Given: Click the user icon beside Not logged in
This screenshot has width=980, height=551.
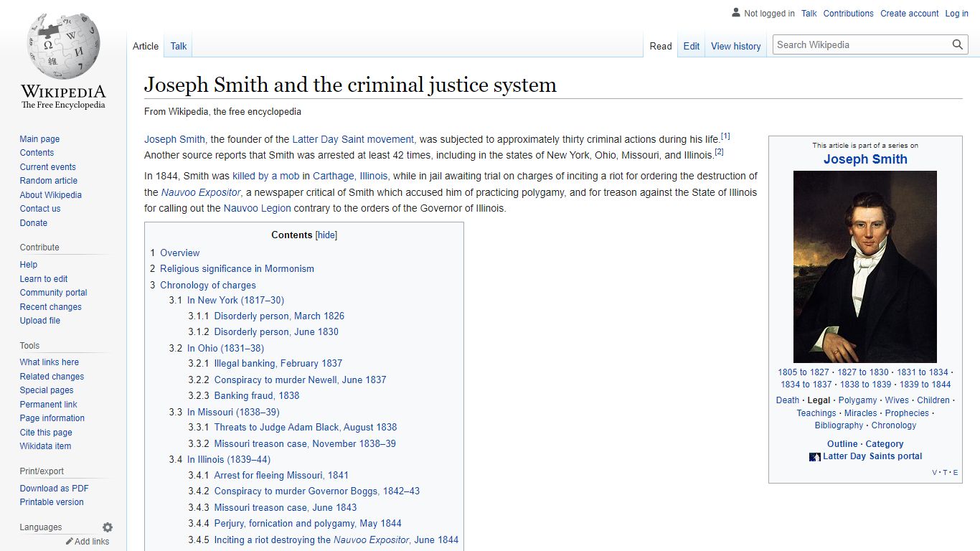Looking at the screenshot, I should pos(735,13).
